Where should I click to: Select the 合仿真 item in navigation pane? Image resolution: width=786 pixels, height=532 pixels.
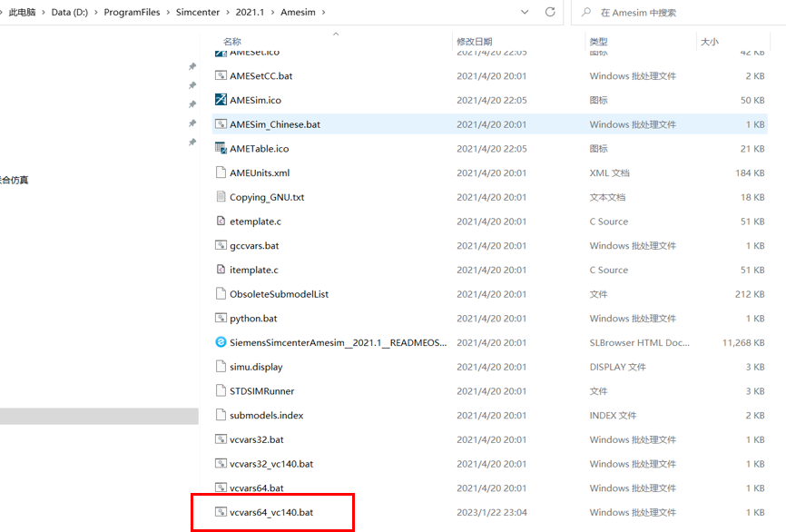tap(14, 180)
